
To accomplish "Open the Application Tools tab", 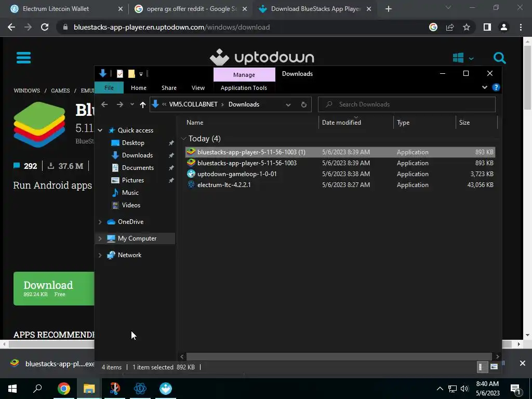I will (x=244, y=88).
